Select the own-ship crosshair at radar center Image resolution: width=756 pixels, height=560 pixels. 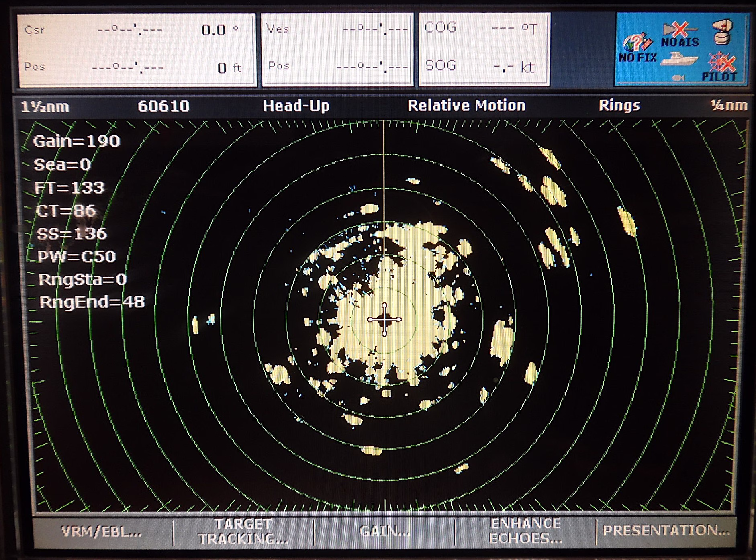384,319
